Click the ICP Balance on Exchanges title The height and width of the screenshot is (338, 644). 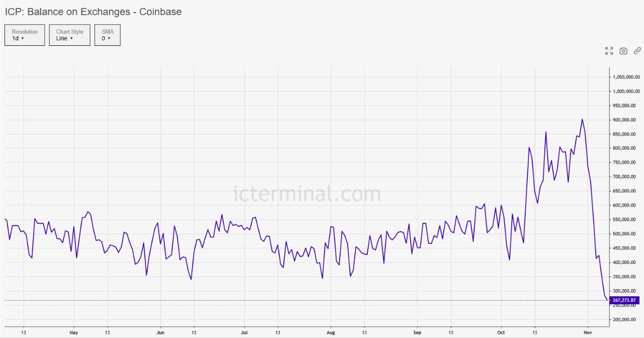click(x=93, y=12)
